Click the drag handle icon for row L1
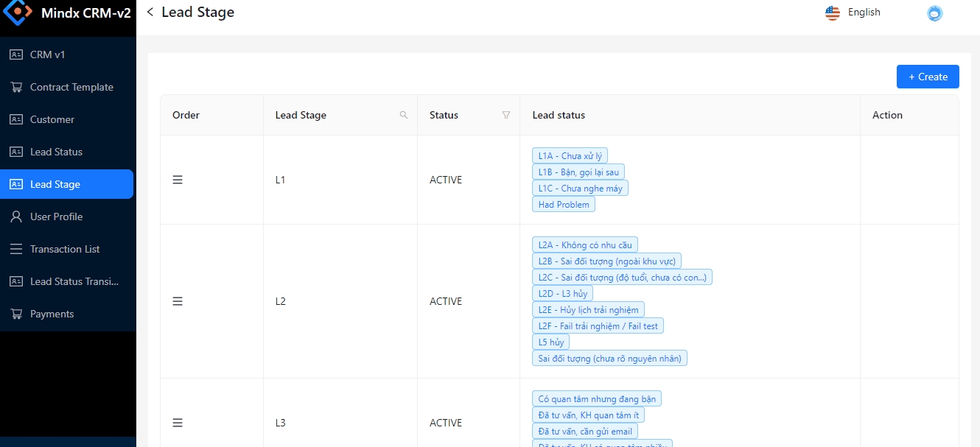Image resolution: width=980 pixels, height=447 pixels. (178, 180)
